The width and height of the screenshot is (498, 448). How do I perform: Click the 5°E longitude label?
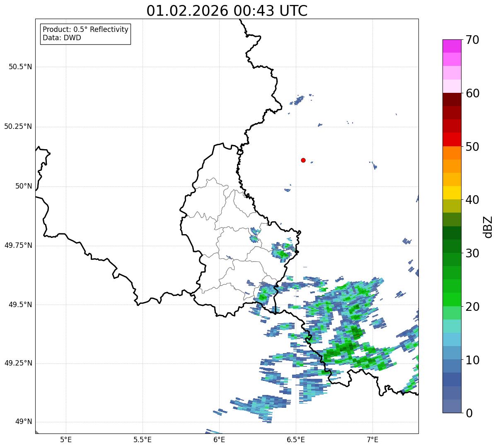pos(66,440)
